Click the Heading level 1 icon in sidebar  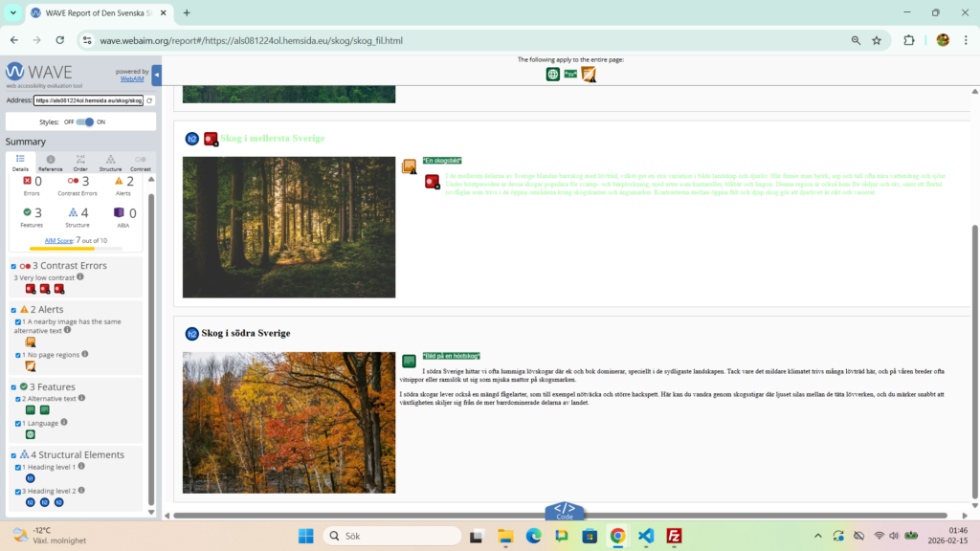(x=31, y=477)
